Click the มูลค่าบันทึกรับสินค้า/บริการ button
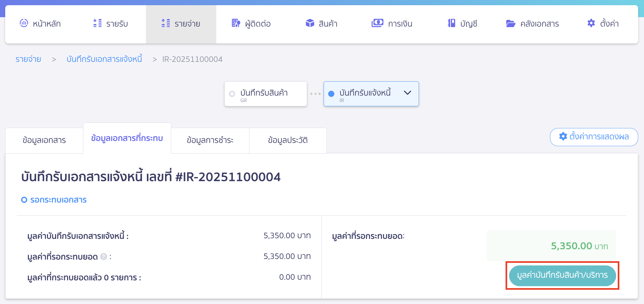This screenshot has height=304, width=644. click(562, 275)
